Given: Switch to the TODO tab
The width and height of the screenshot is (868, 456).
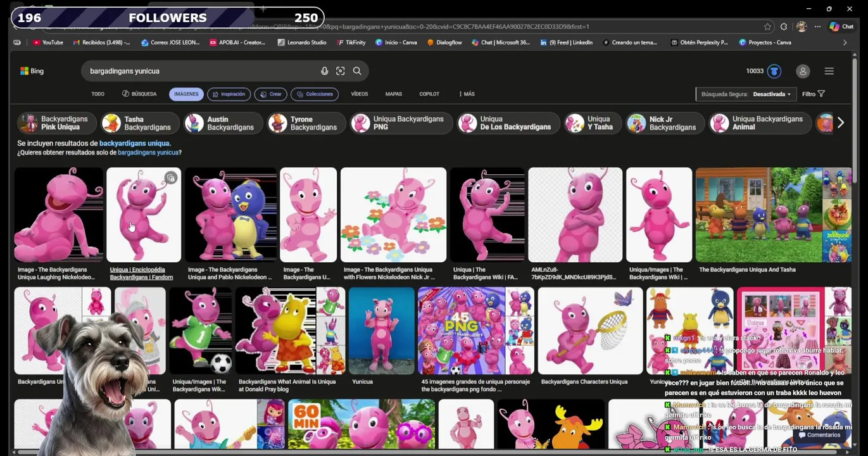Looking at the screenshot, I should point(97,94).
